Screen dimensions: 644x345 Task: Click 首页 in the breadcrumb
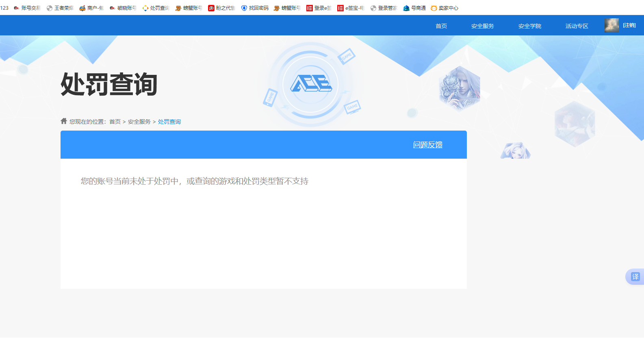click(115, 122)
